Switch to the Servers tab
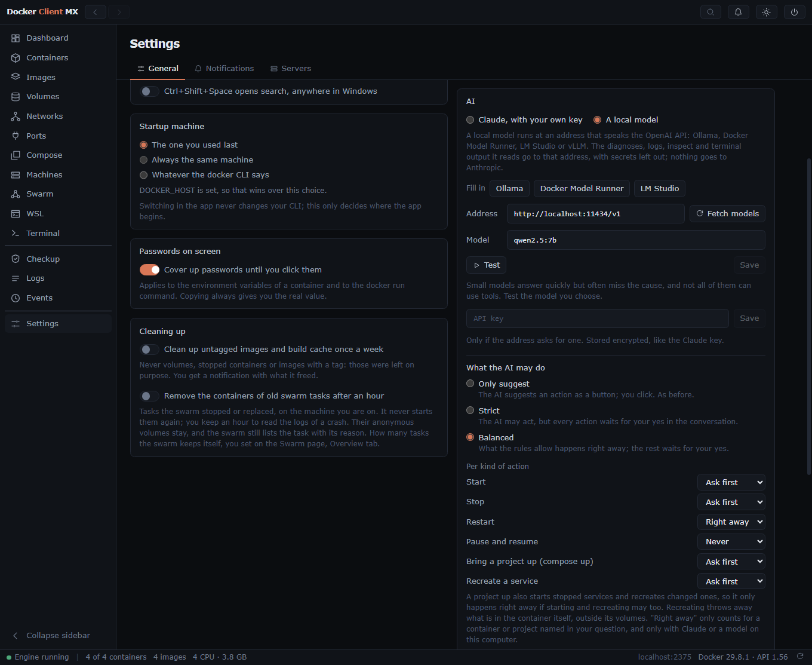812x665 pixels. click(x=291, y=69)
